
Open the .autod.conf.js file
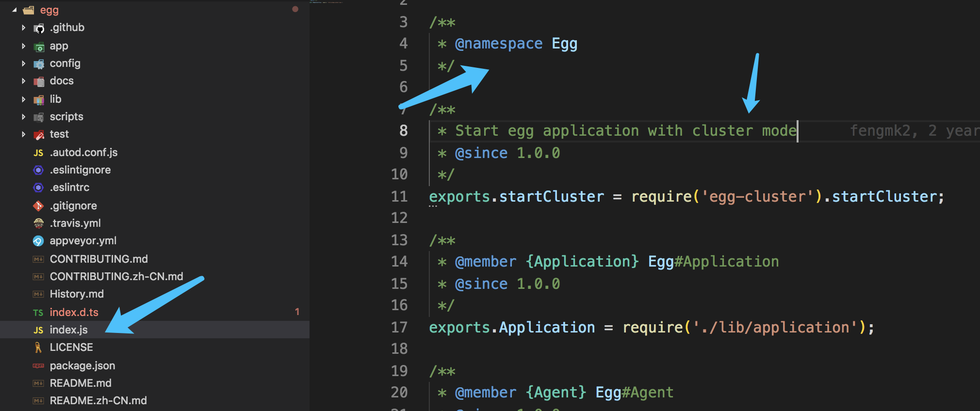[83, 153]
